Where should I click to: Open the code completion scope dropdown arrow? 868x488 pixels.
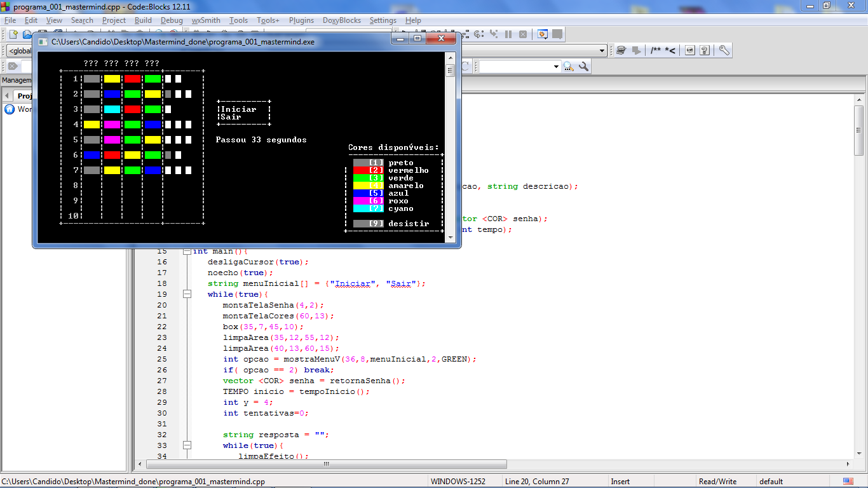click(602, 51)
